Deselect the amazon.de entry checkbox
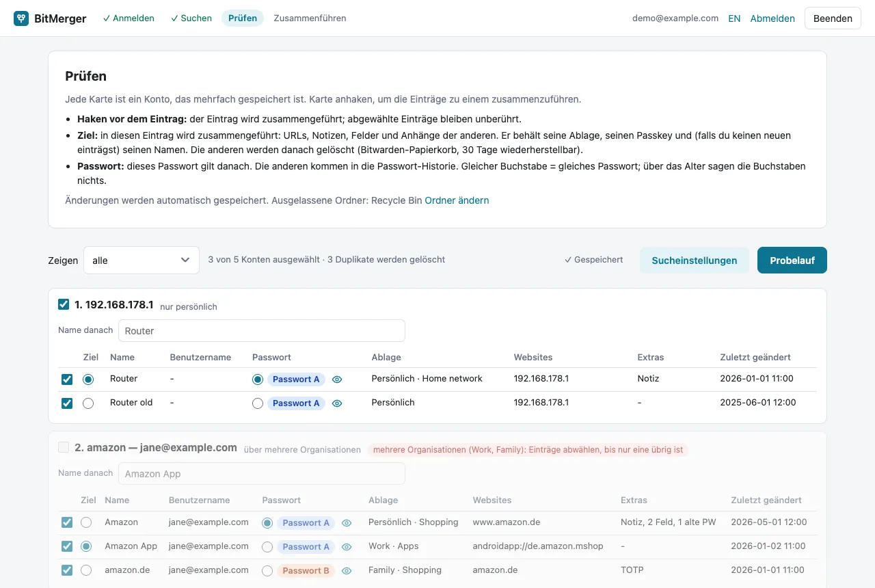Screen dimensions: 875x588 (67, 571)
